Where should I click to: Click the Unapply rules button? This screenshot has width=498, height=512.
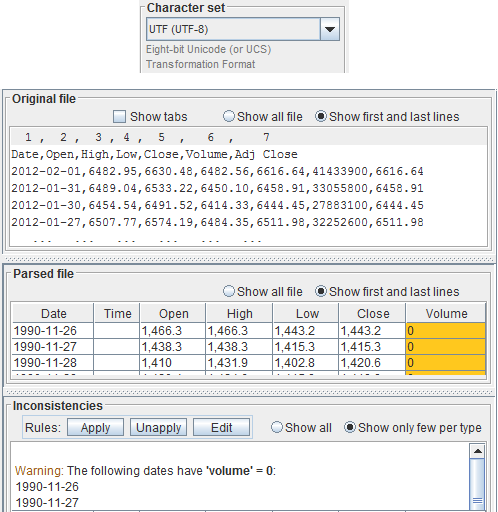(158, 428)
